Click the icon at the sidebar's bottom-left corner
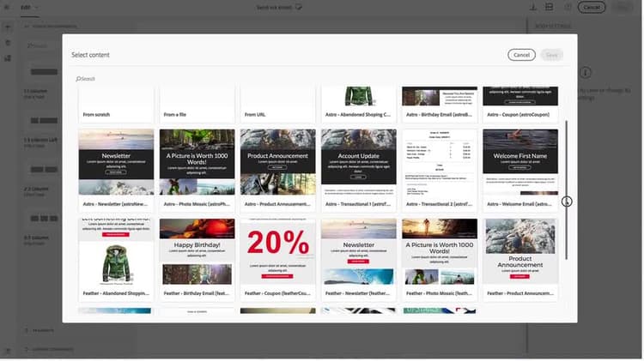This screenshot has width=644, height=361. (x=8, y=352)
